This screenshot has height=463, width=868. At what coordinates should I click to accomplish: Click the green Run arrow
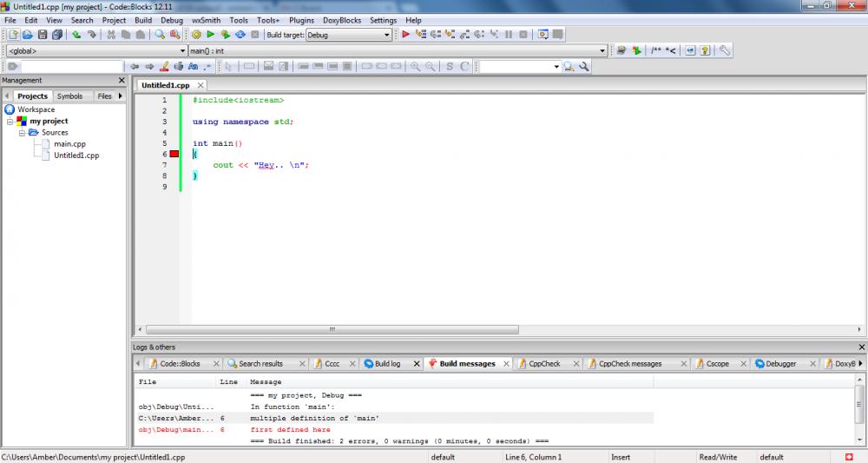pos(210,35)
